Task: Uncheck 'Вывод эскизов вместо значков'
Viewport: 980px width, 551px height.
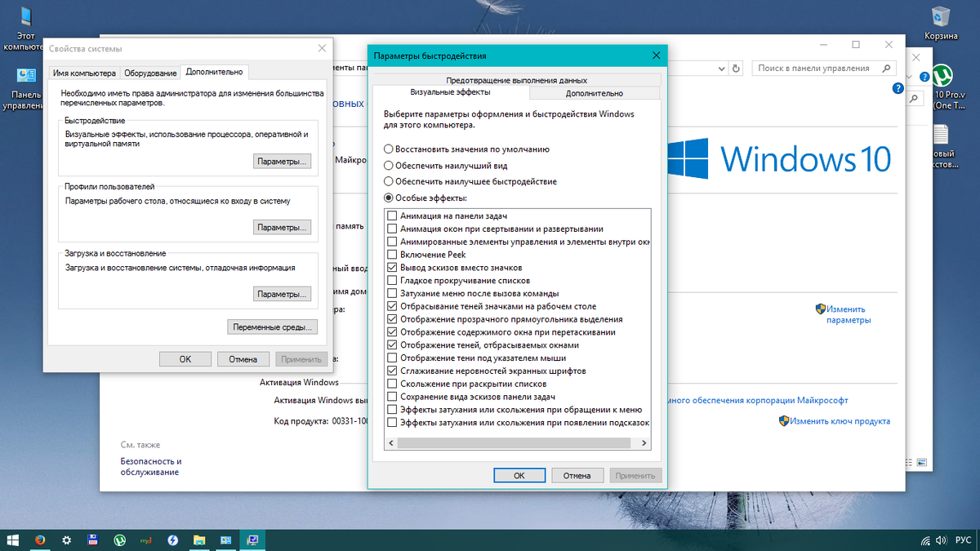Action: pyautogui.click(x=392, y=268)
